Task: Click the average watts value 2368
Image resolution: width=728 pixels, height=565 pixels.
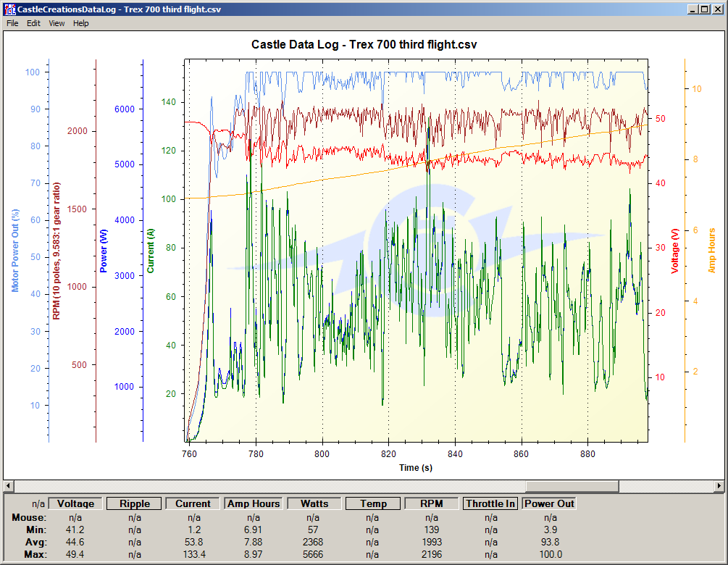Action: pyautogui.click(x=313, y=542)
